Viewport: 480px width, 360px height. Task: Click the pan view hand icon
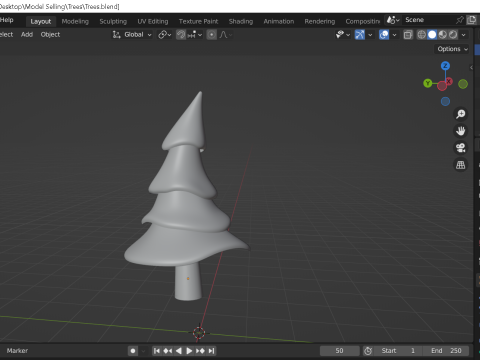click(x=461, y=131)
